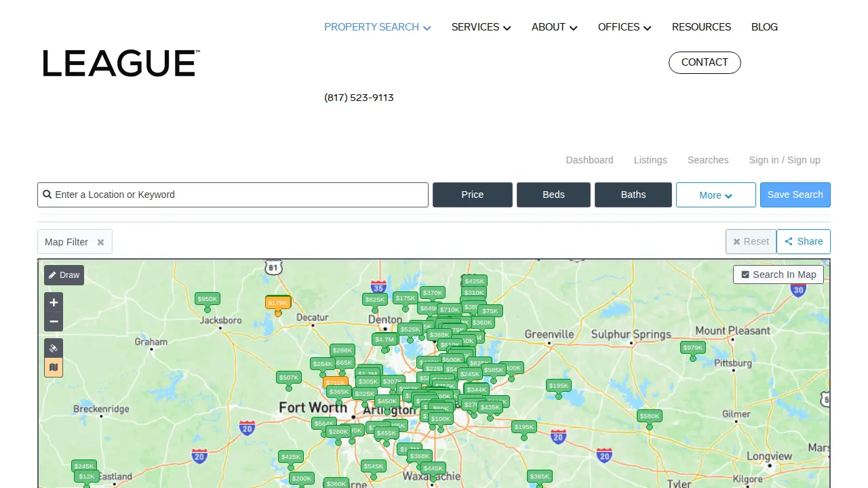Click the $245K marker above Eastland

point(84,466)
